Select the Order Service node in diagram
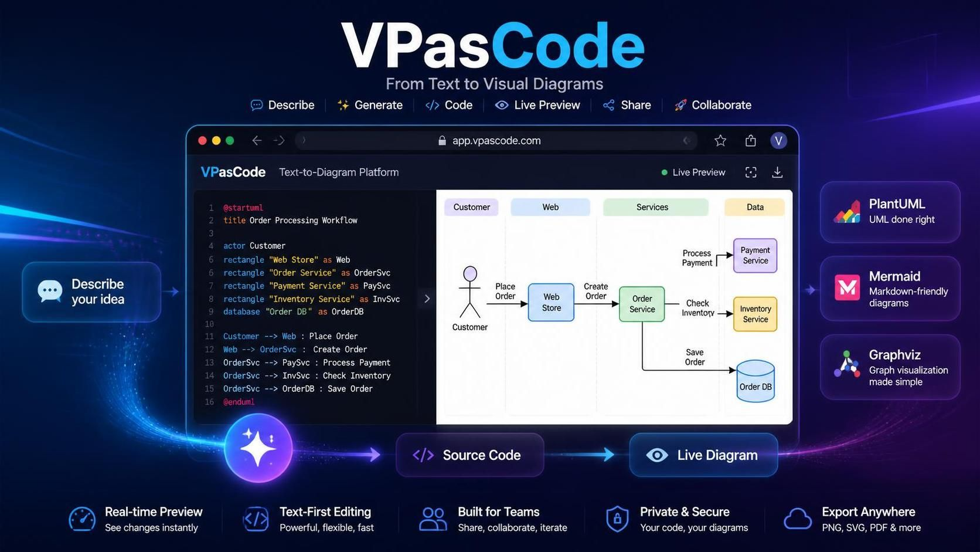980x552 pixels. tap(642, 304)
